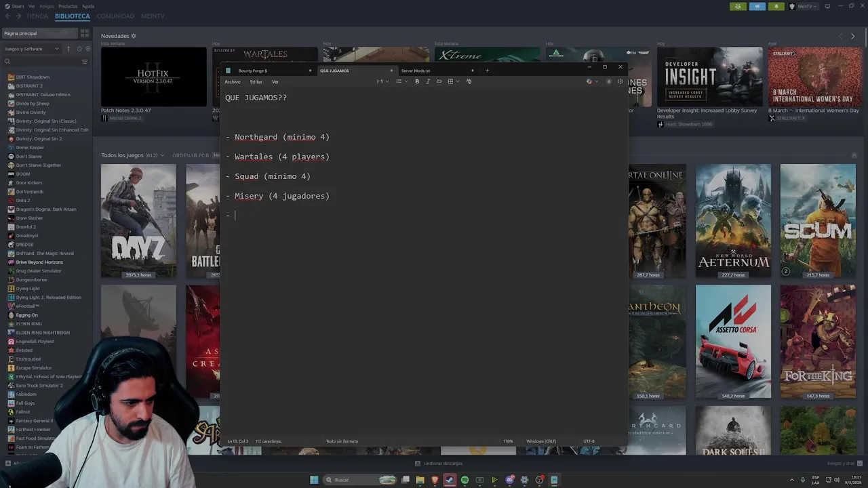Go to the next Novedades page
Image resolution: width=868 pixels, height=488 pixels.
(852, 36)
